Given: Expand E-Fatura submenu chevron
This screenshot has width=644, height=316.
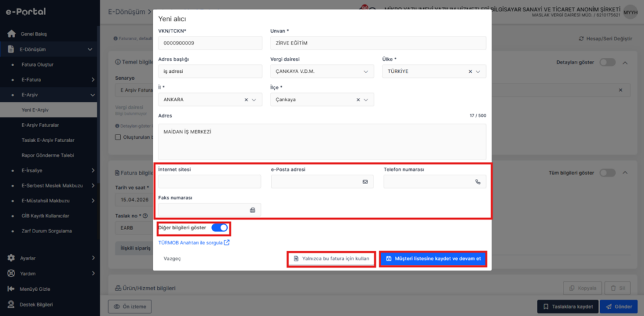Looking at the screenshot, I should tap(93, 80).
